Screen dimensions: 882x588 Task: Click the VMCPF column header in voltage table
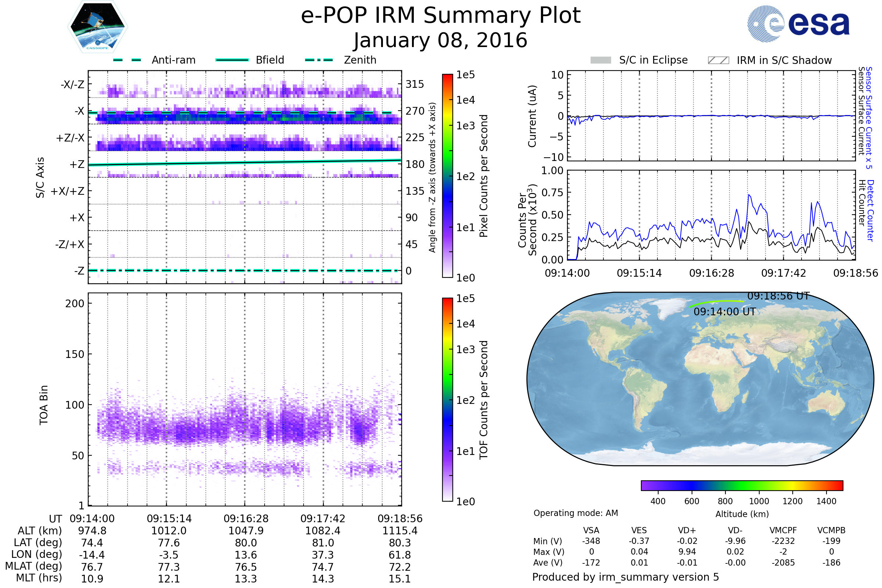[783, 530]
